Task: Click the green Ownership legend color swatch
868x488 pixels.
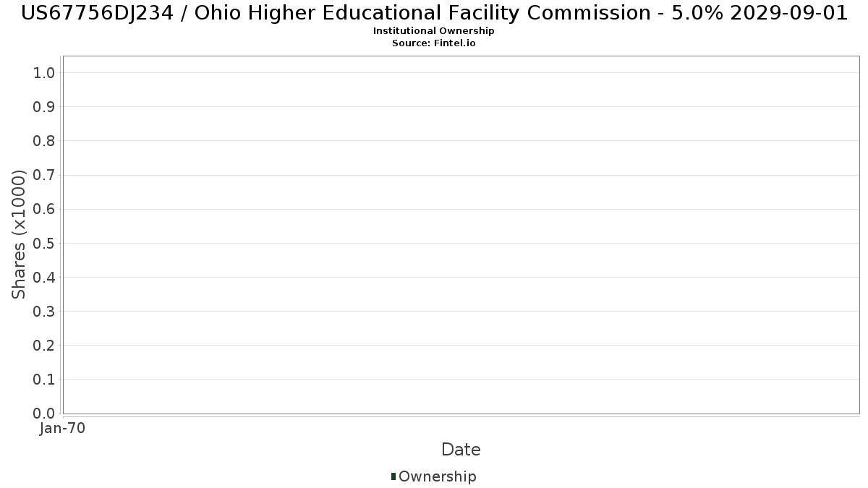Action: click(393, 476)
